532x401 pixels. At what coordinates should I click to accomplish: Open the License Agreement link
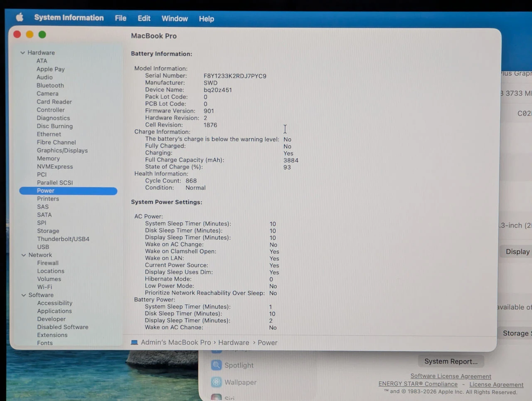pyautogui.click(x=496, y=385)
